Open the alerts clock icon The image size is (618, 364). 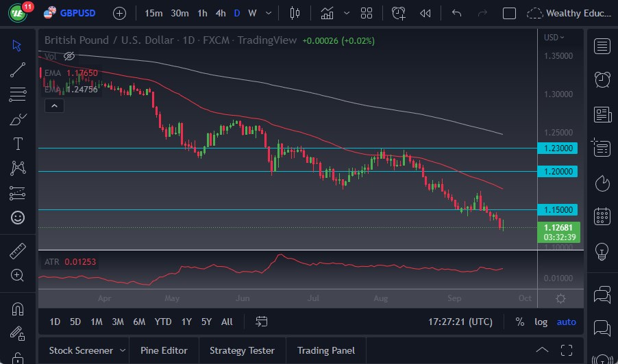(x=602, y=79)
